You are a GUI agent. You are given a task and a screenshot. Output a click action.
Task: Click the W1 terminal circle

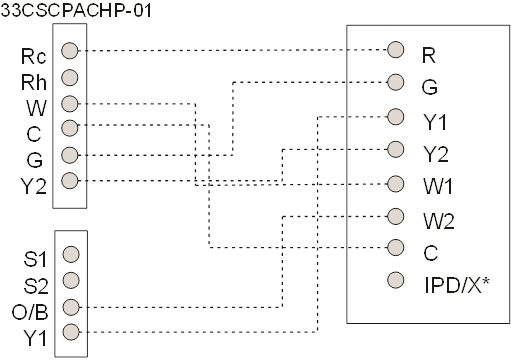pyautogui.click(x=396, y=184)
